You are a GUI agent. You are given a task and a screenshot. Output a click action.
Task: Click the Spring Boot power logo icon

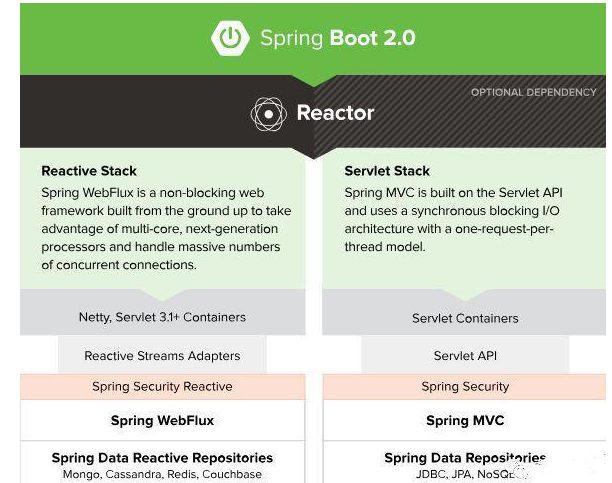230,38
